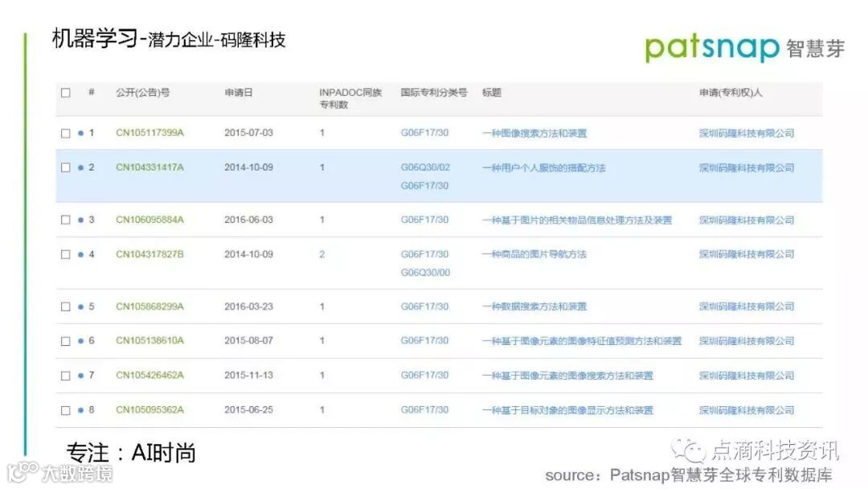This screenshot has width=868, height=489.
Task: Check the box for patent CN105117399A
Action: [66, 134]
